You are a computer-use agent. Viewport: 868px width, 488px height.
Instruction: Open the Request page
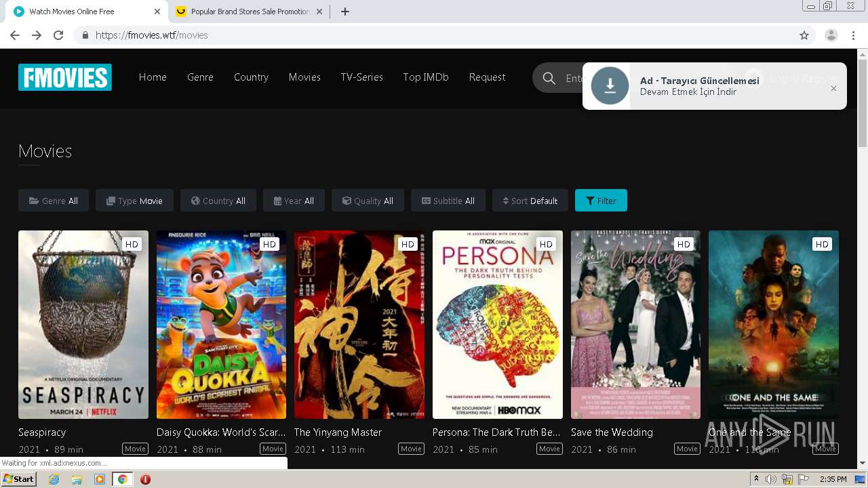pyautogui.click(x=487, y=77)
